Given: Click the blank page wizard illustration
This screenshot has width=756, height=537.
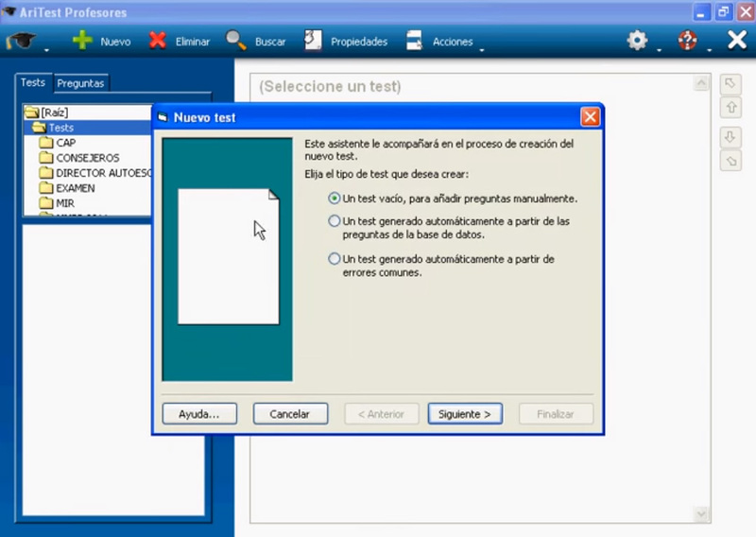Looking at the screenshot, I should (228, 256).
